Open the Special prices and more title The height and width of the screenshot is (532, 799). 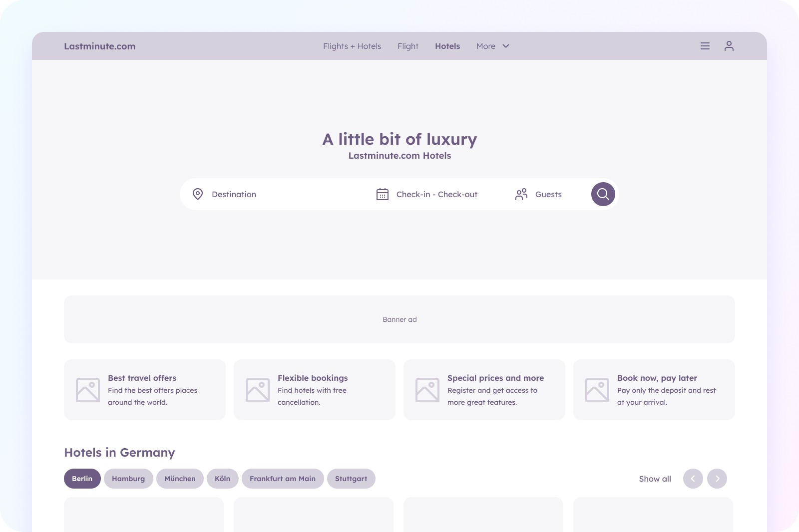coord(496,378)
